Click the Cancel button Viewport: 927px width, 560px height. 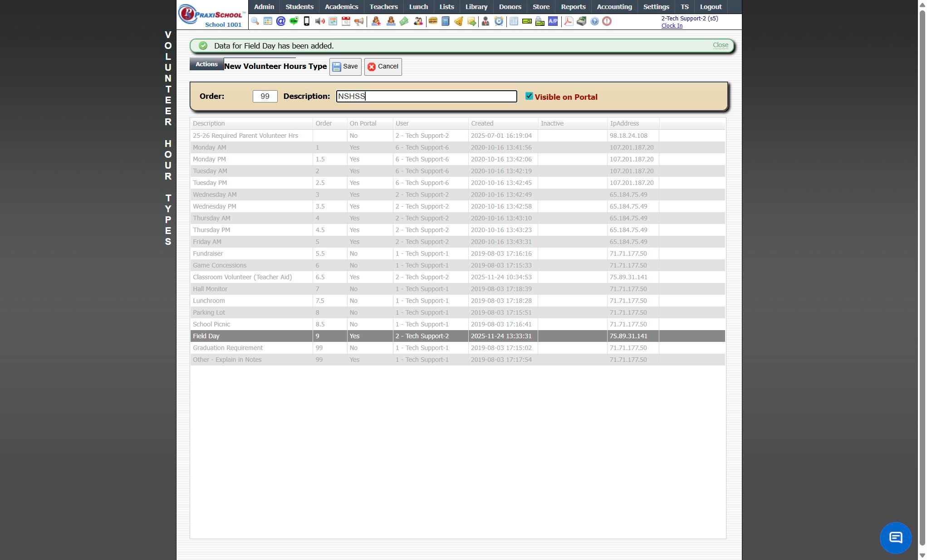pos(383,67)
